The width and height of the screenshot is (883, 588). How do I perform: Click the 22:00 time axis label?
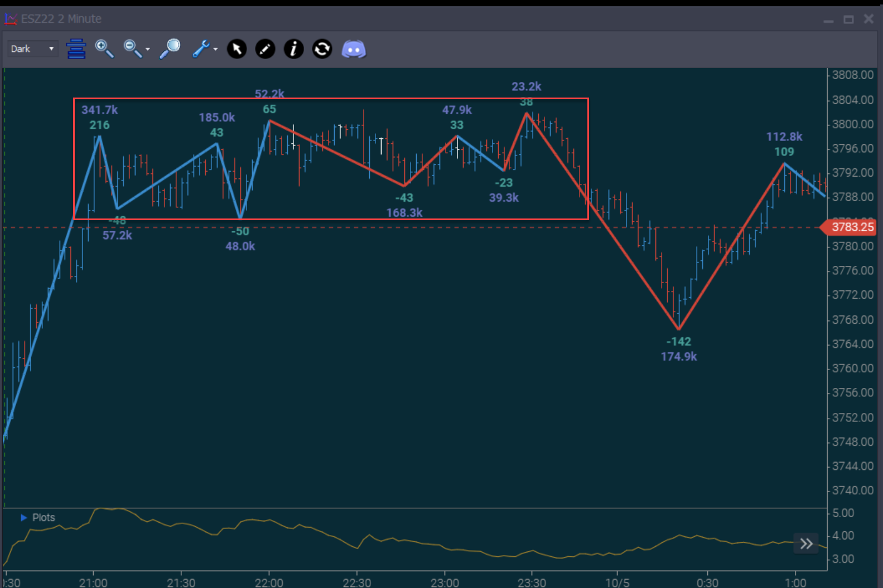pyautogui.click(x=269, y=582)
